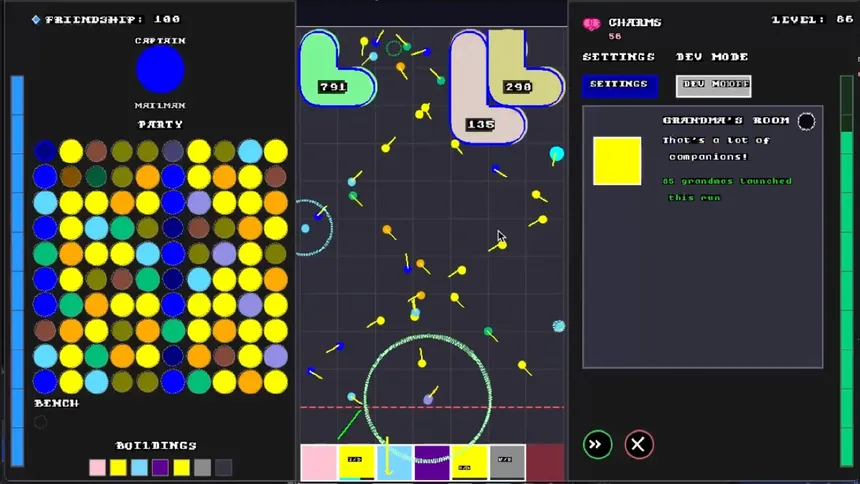Click the green level bar on the right edge
The height and width of the screenshot is (484, 860).
pyautogui.click(x=847, y=271)
